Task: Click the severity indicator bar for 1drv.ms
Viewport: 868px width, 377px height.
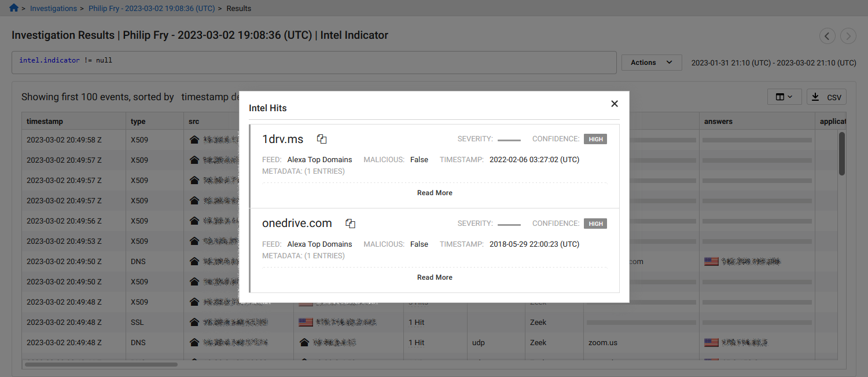Action: pyautogui.click(x=509, y=140)
